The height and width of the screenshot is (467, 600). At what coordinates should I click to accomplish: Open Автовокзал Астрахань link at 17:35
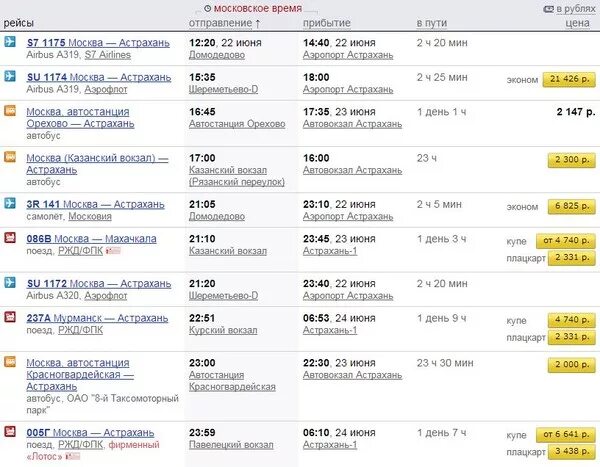pyautogui.click(x=352, y=124)
